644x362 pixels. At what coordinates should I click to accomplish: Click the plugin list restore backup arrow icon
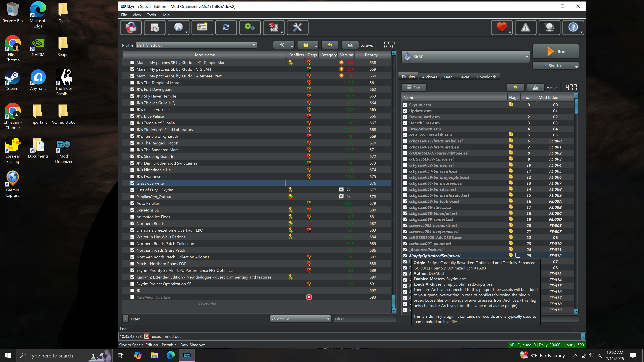pyautogui.click(x=516, y=87)
